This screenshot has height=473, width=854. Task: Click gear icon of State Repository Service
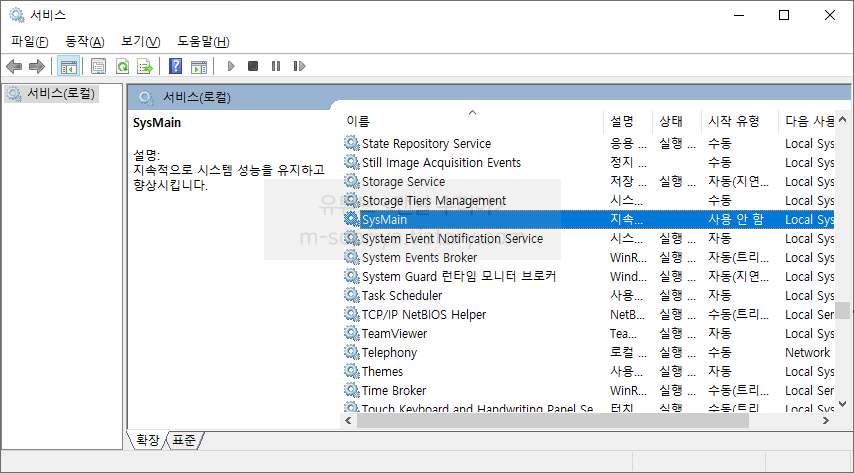pos(352,143)
